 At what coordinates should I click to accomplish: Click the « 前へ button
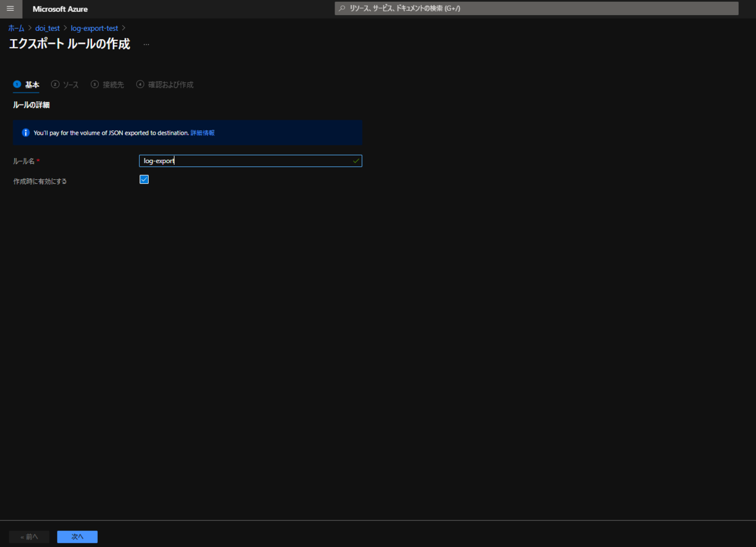point(29,537)
